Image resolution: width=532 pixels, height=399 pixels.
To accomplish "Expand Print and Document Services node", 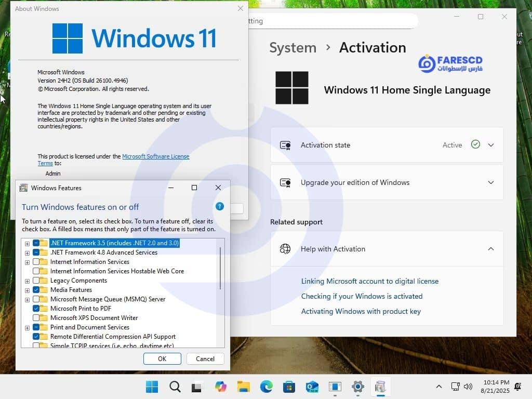I will pos(27,328).
